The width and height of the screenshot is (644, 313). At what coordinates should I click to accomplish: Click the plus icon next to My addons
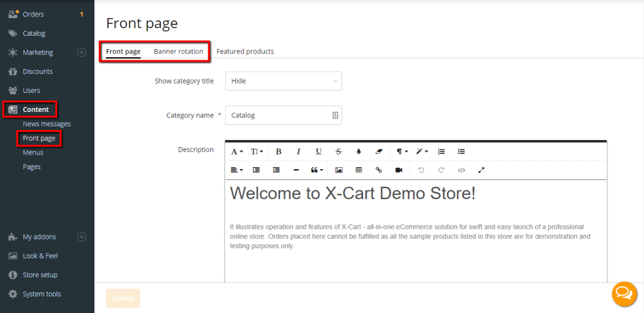82,237
